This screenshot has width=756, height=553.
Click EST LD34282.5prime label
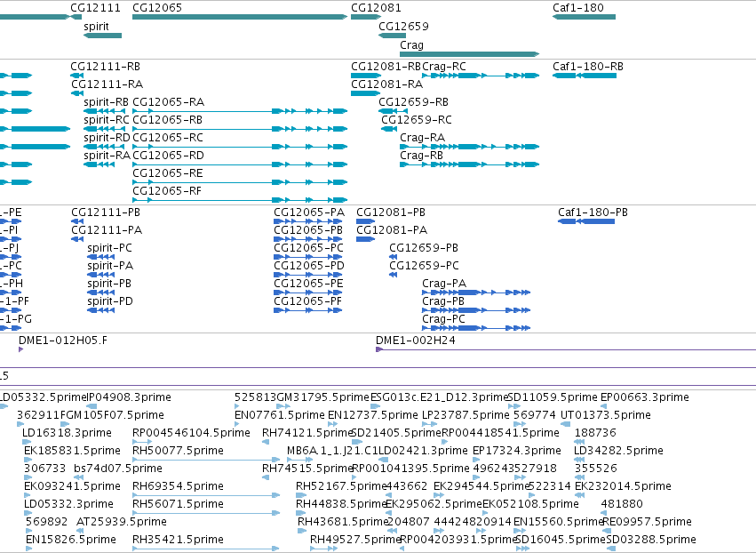point(618,451)
